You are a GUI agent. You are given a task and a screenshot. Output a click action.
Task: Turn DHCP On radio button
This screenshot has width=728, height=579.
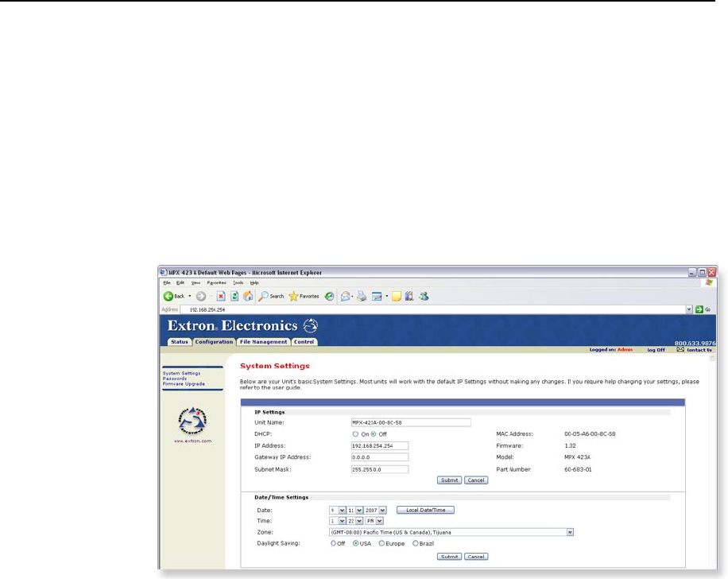point(354,434)
